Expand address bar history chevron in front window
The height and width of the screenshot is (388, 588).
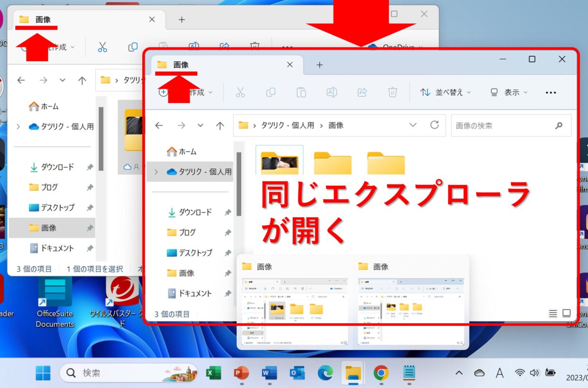click(x=413, y=125)
